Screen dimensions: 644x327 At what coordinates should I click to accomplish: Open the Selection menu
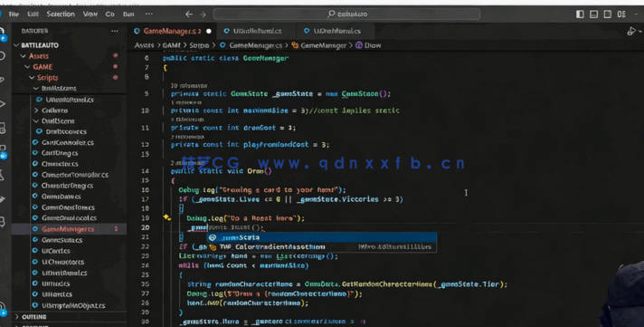point(61,14)
